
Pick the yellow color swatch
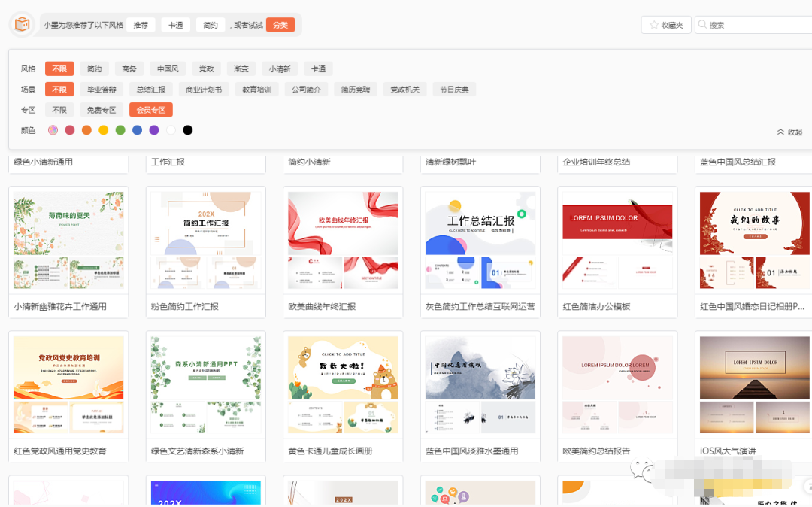pos(104,130)
